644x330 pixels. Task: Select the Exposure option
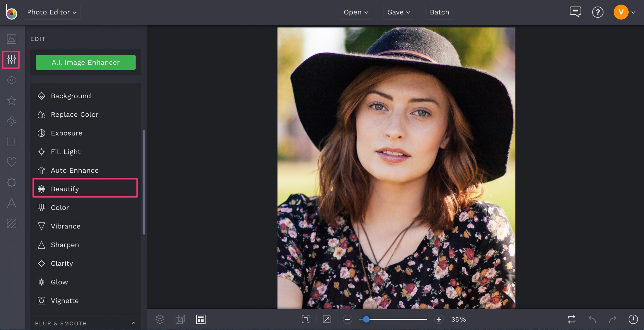click(x=66, y=133)
